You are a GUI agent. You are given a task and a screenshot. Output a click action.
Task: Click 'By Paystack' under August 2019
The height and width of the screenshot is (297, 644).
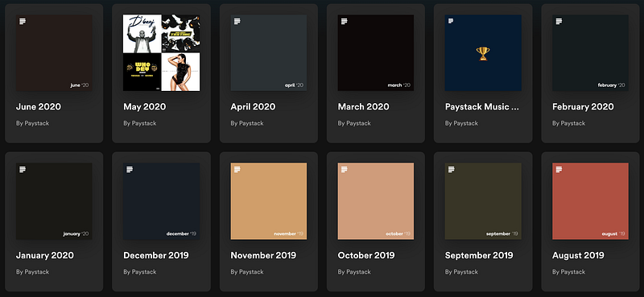(x=568, y=271)
